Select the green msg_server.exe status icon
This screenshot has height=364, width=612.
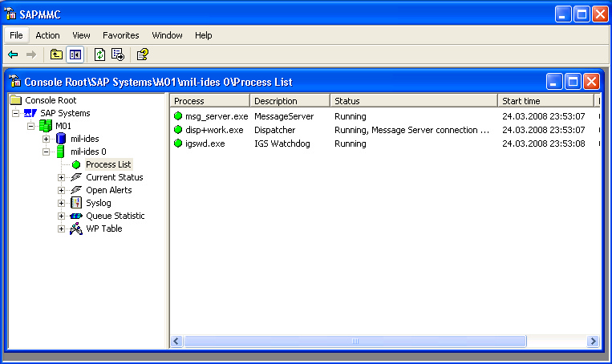(178, 116)
